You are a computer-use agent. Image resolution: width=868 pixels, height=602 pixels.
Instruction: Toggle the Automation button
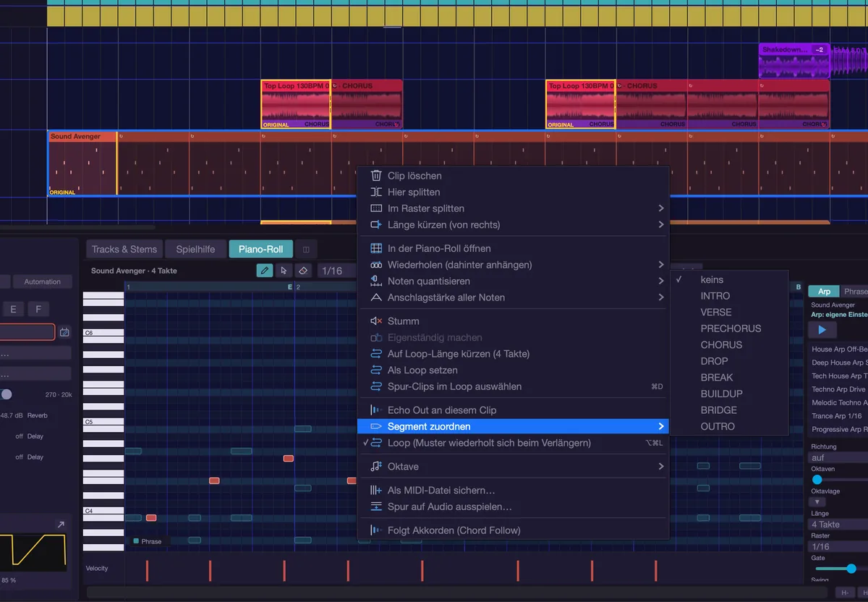pos(43,281)
